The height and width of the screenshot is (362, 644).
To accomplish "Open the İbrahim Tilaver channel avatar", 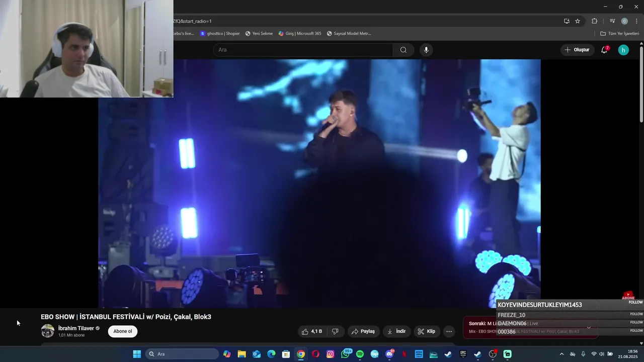I will [x=48, y=331].
